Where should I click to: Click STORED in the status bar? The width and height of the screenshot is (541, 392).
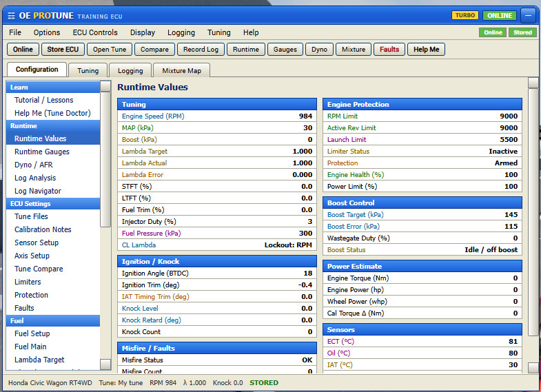pyautogui.click(x=264, y=382)
